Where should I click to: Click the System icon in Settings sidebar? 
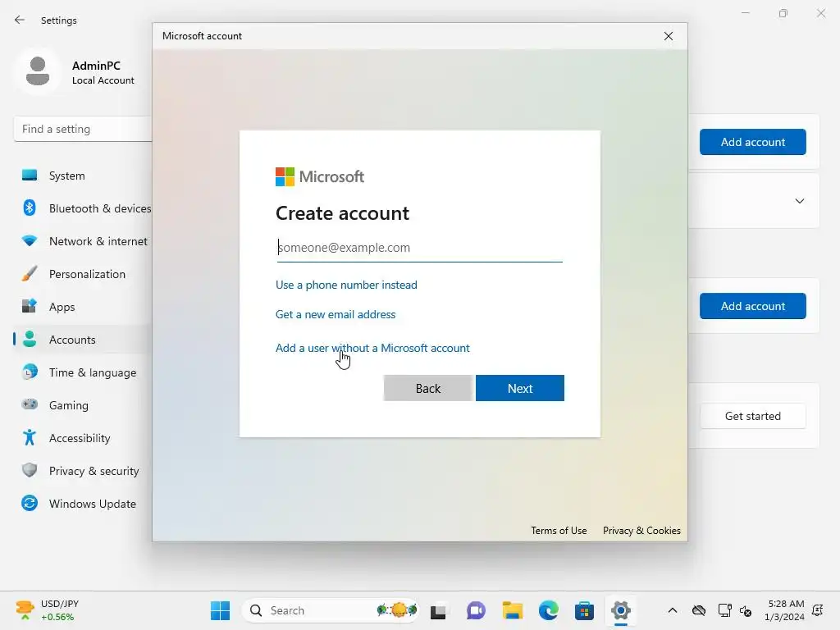click(30, 176)
